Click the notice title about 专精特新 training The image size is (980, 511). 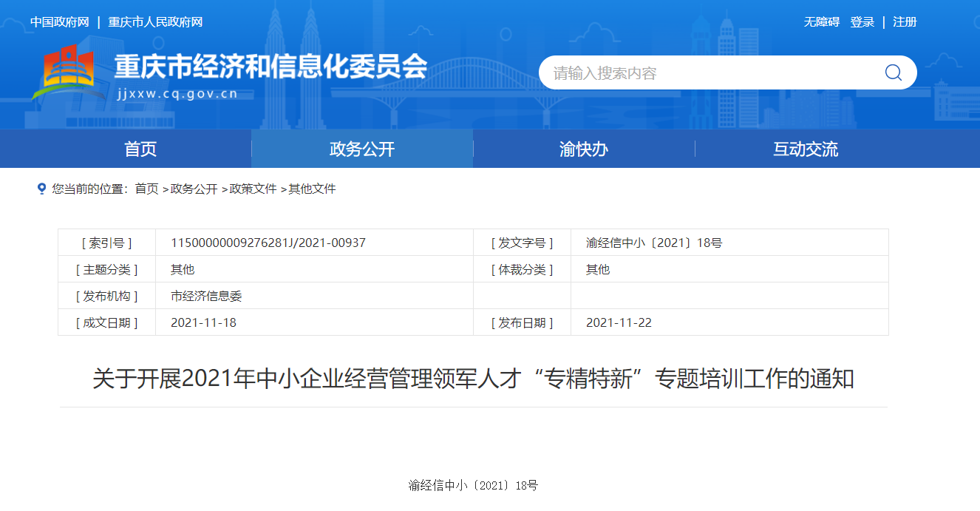473,379
